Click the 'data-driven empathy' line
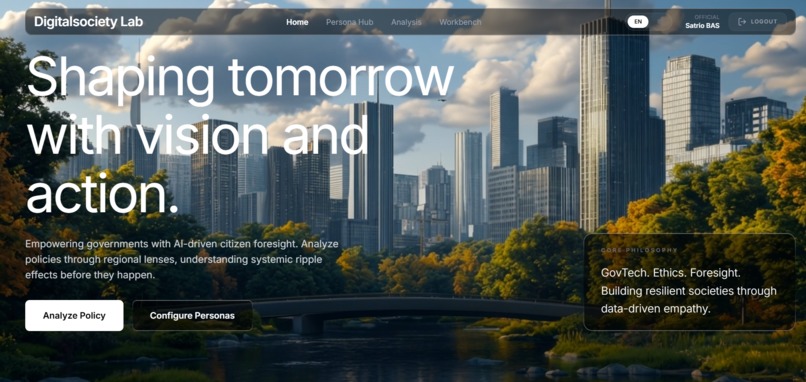The height and width of the screenshot is (382, 806). pyautogui.click(x=655, y=309)
